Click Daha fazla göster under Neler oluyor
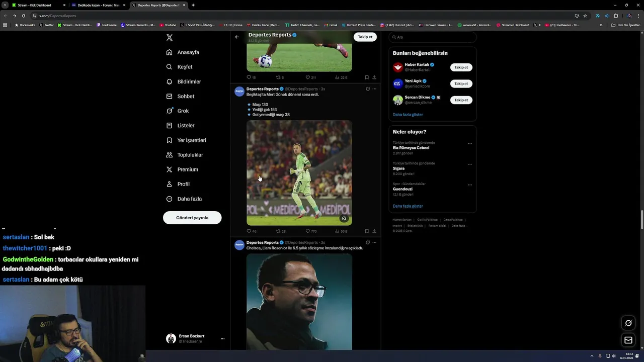 click(408, 206)
